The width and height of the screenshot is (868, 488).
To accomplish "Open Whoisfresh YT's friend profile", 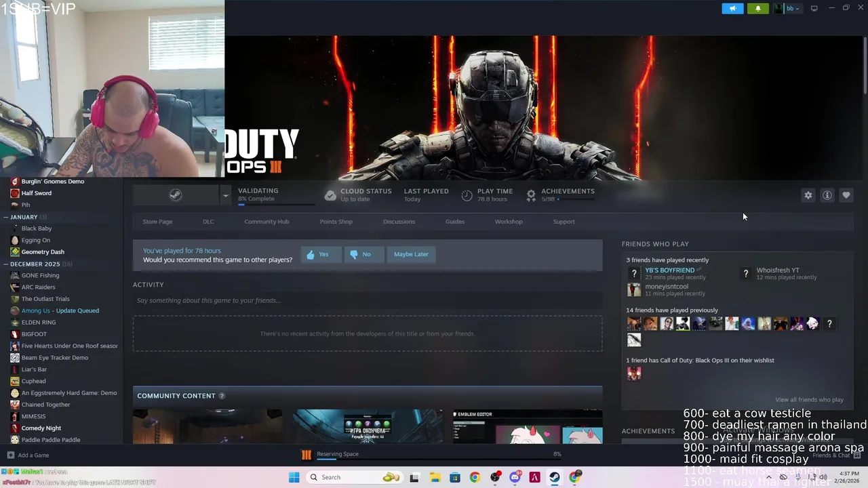I will (777, 270).
